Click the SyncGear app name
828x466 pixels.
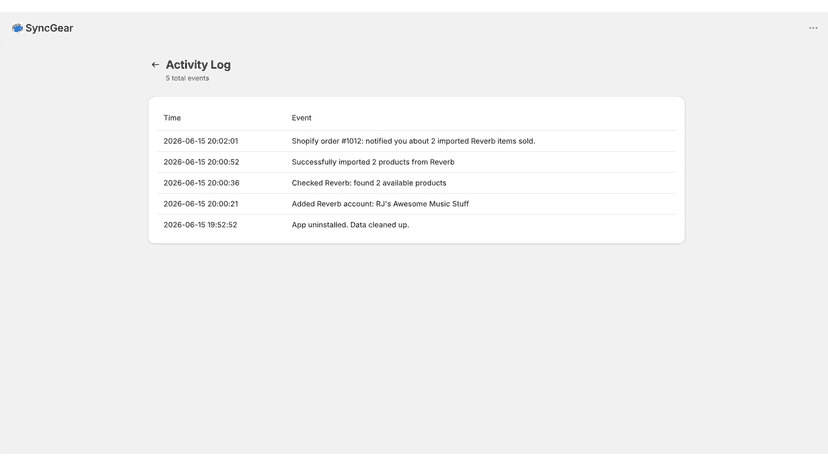click(49, 28)
